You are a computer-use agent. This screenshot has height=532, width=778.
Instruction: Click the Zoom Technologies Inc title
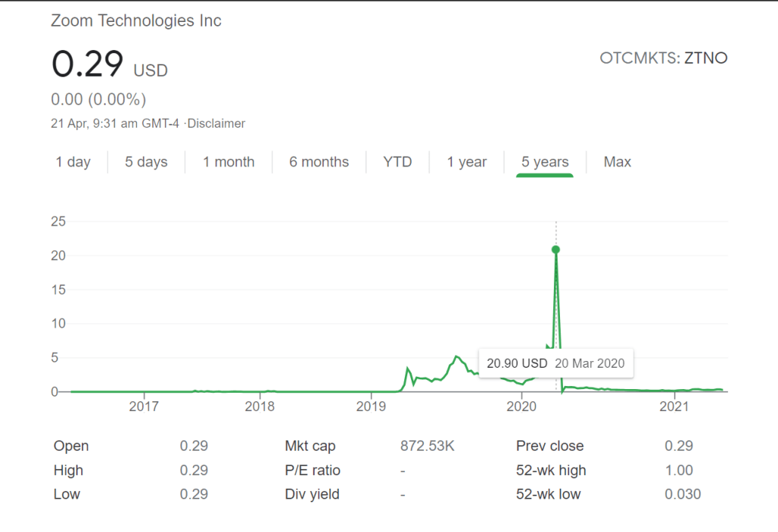pyautogui.click(x=136, y=21)
